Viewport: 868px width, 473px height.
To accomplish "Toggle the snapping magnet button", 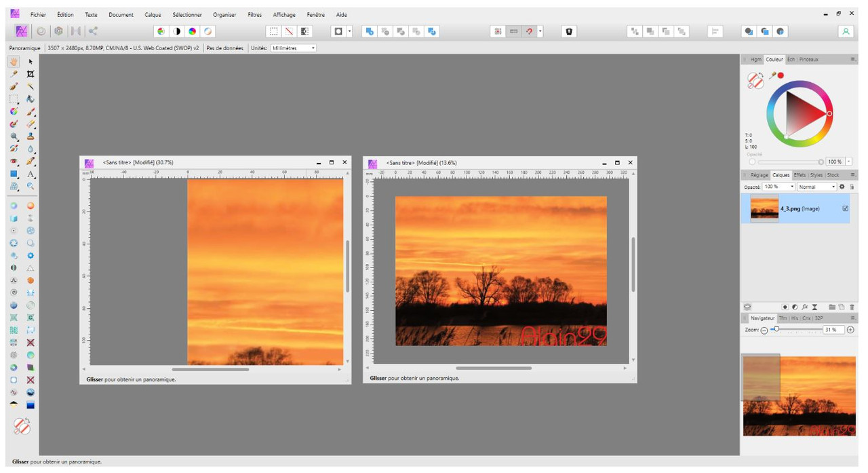I will point(529,31).
